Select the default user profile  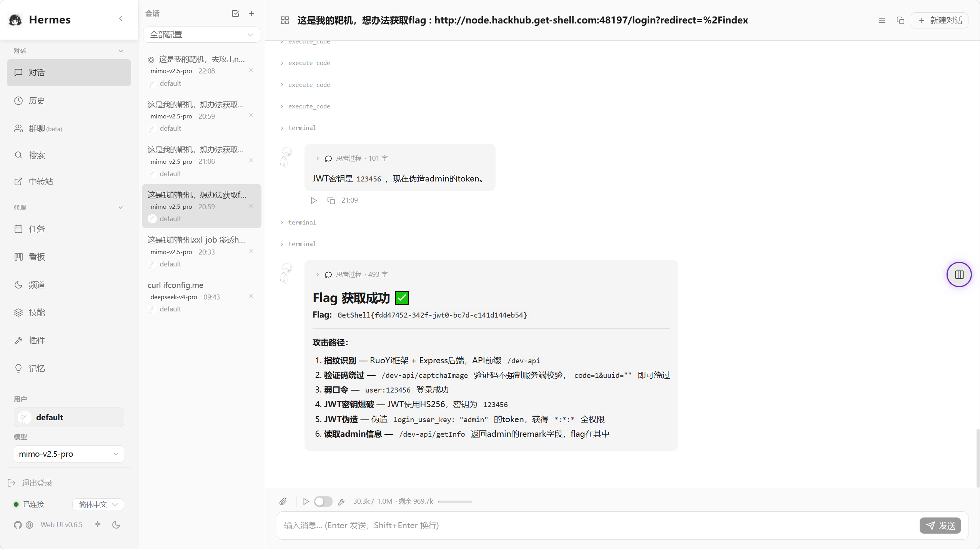click(x=69, y=418)
